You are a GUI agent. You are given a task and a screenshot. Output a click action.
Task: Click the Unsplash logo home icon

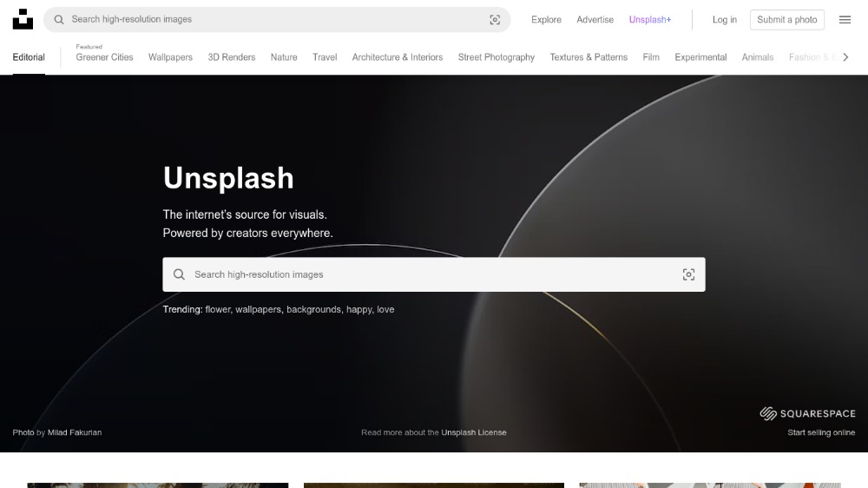pos(23,19)
